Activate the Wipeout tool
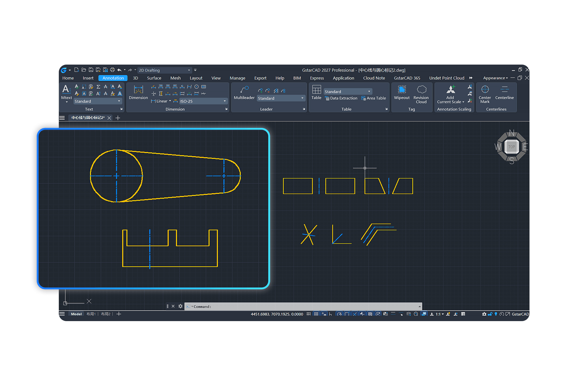This screenshot has width=588, height=386. click(x=401, y=92)
